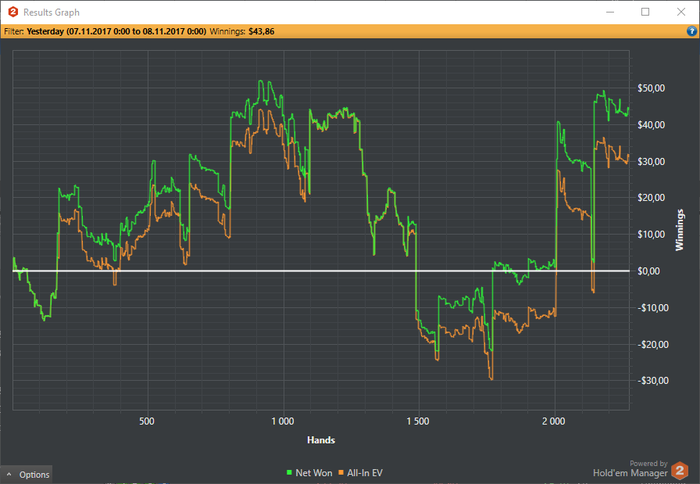Screen dimensions: 700x484
Task: Click the Hands axis title
Action: [x=321, y=440]
